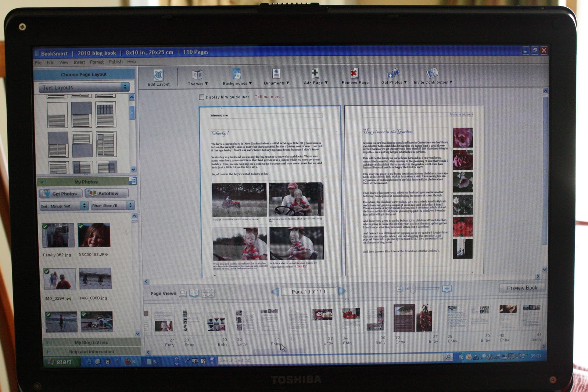Switch to two-page spread view

pyautogui.click(x=194, y=293)
